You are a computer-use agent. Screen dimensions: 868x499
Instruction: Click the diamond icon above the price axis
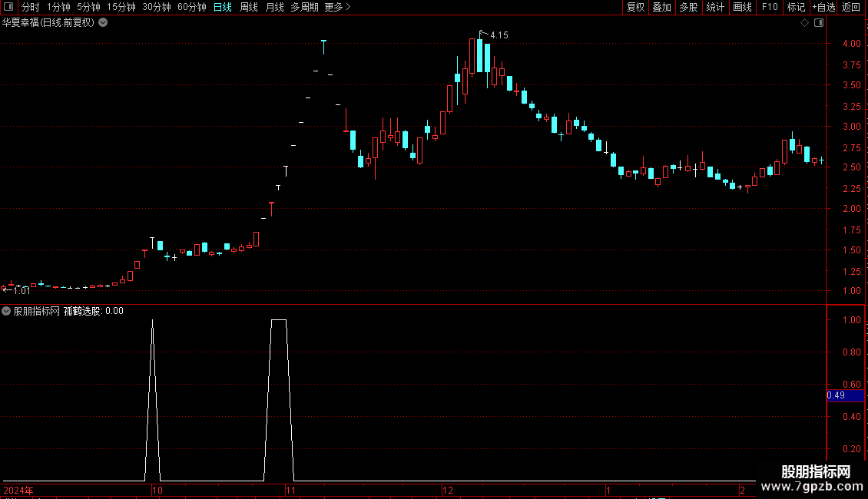pyautogui.click(x=804, y=23)
